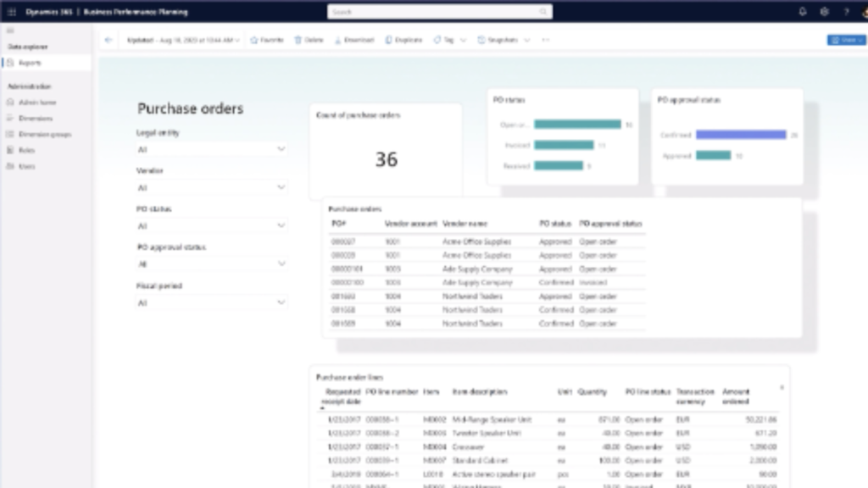Expand the Legal entity dropdown
Image resolution: width=868 pixels, height=488 pixels.
click(x=212, y=149)
